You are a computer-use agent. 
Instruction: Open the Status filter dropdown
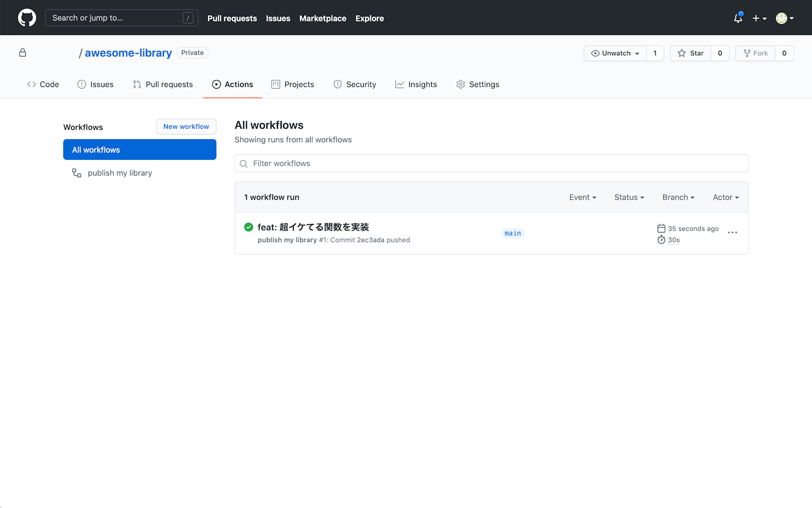(629, 197)
